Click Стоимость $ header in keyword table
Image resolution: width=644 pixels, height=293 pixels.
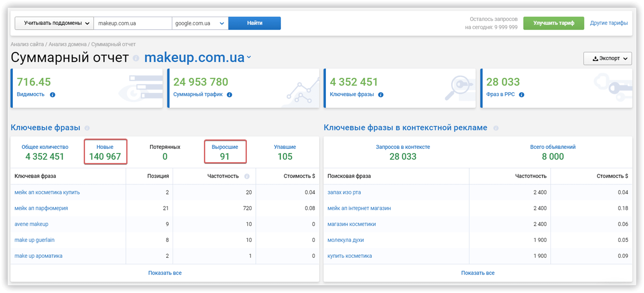(299, 176)
